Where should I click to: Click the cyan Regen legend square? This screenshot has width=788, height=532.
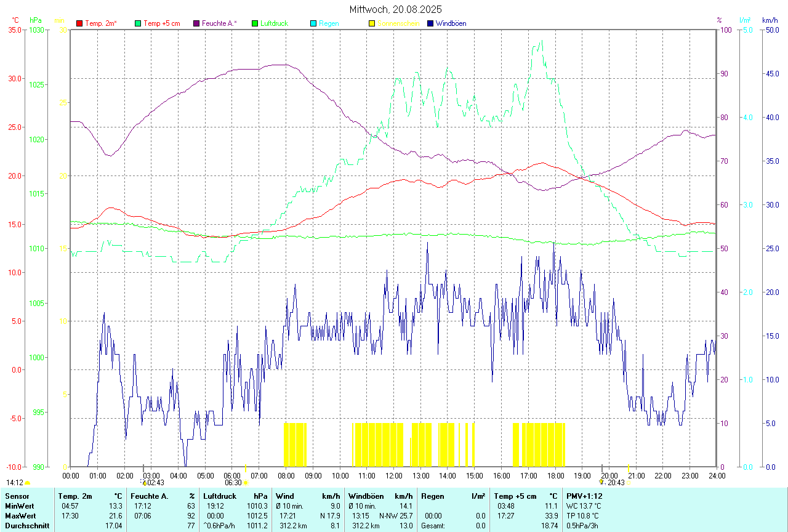click(x=313, y=23)
